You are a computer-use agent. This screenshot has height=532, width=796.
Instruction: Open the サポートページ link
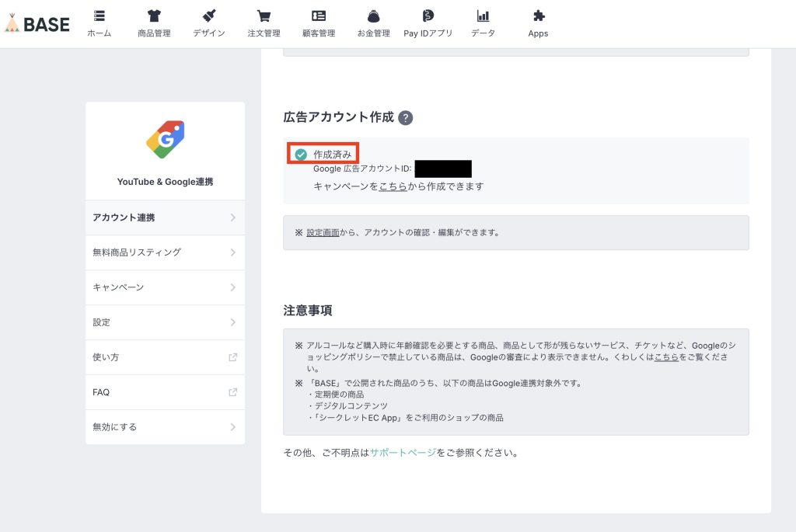403,453
